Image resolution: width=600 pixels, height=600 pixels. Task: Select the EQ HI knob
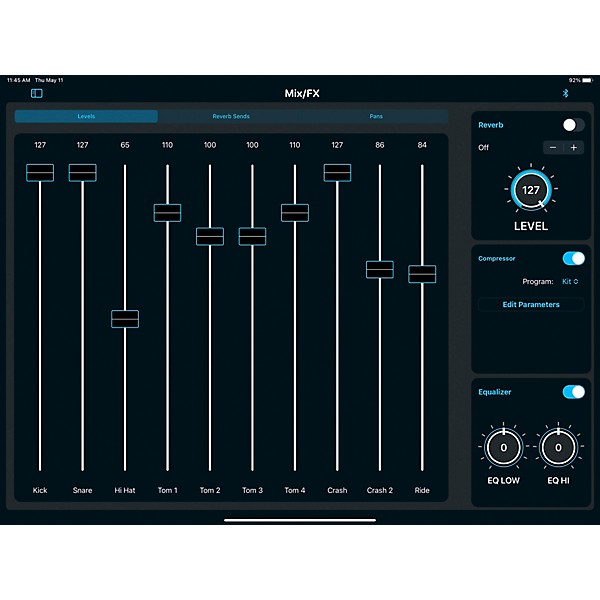559,447
